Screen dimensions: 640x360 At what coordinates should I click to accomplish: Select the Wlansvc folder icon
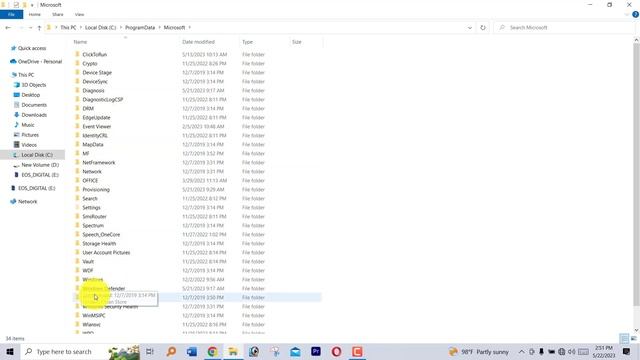click(x=78, y=324)
